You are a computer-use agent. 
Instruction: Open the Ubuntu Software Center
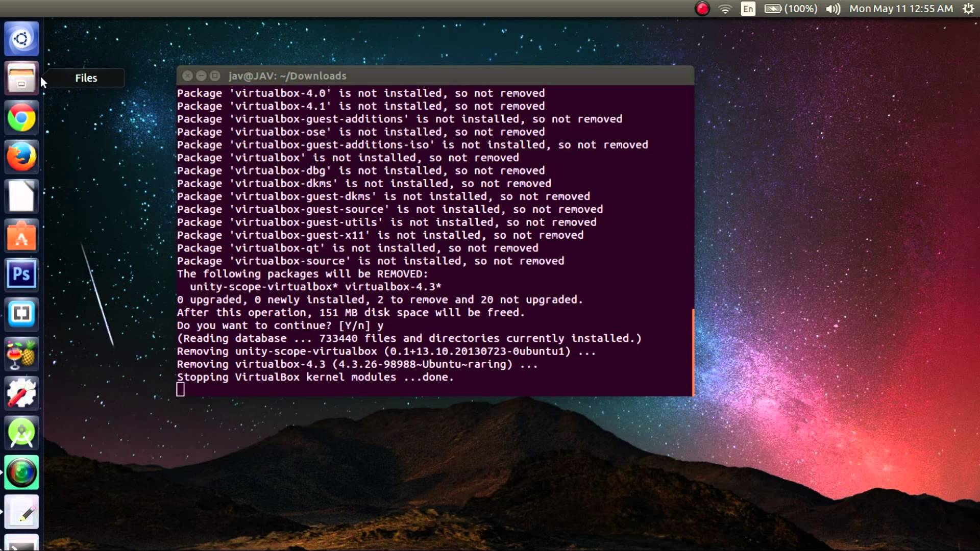[x=21, y=236]
